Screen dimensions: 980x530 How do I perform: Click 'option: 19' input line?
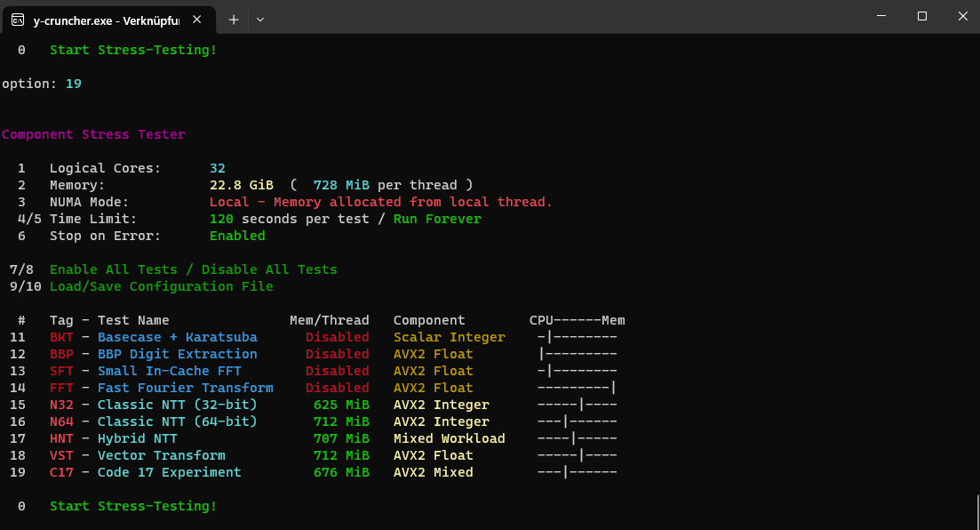pyautogui.click(x=41, y=84)
